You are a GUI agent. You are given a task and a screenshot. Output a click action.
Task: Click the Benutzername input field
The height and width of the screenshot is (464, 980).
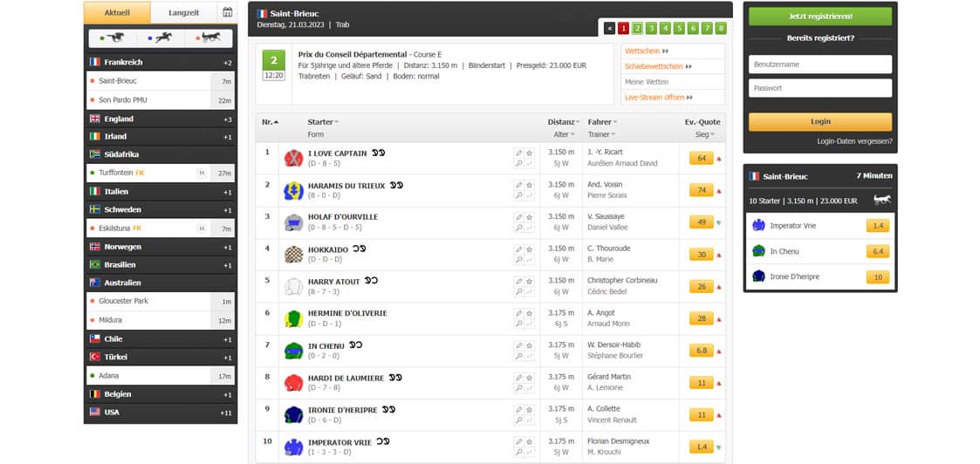(820, 65)
